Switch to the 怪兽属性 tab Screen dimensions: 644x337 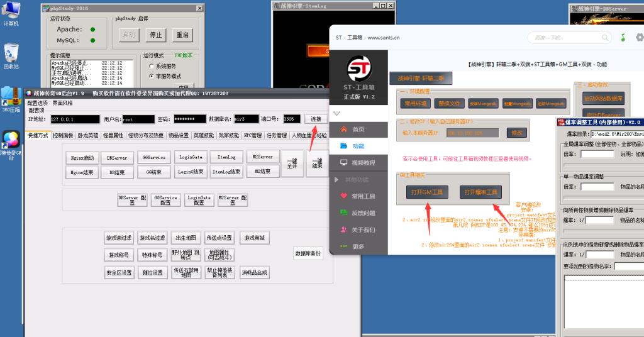[113, 135]
